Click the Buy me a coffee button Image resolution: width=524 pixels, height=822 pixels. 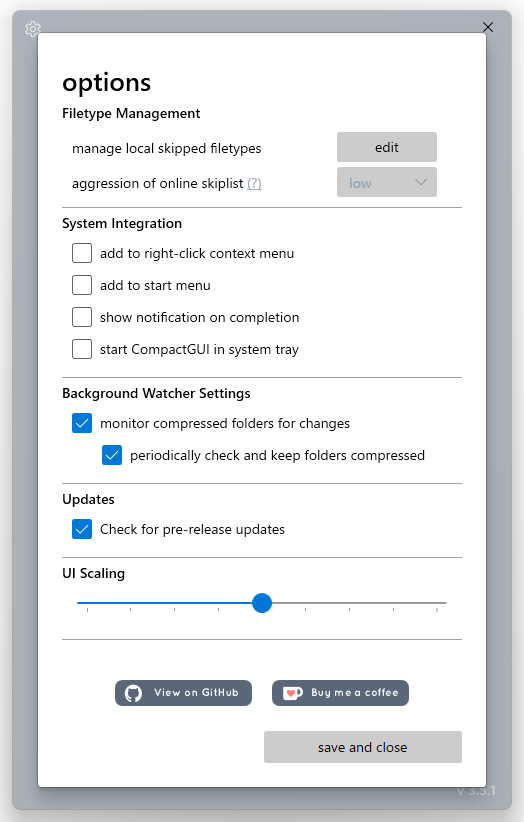(341, 693)
